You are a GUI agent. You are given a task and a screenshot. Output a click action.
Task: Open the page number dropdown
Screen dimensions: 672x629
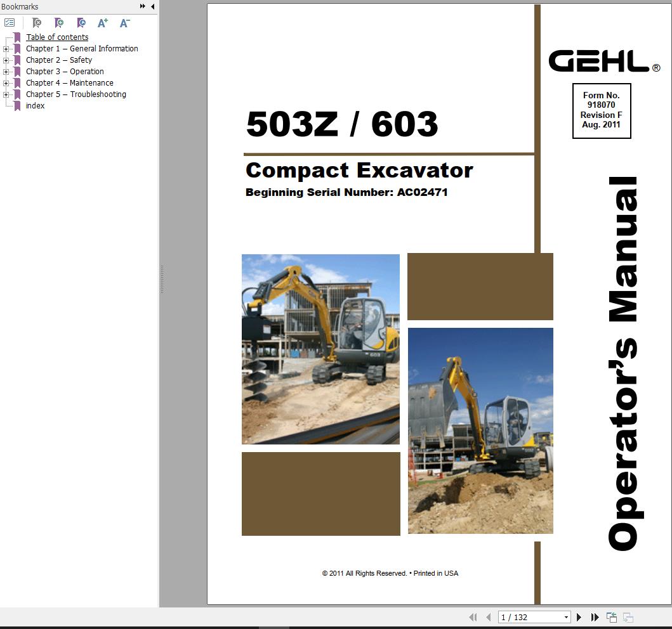point(567,616)
